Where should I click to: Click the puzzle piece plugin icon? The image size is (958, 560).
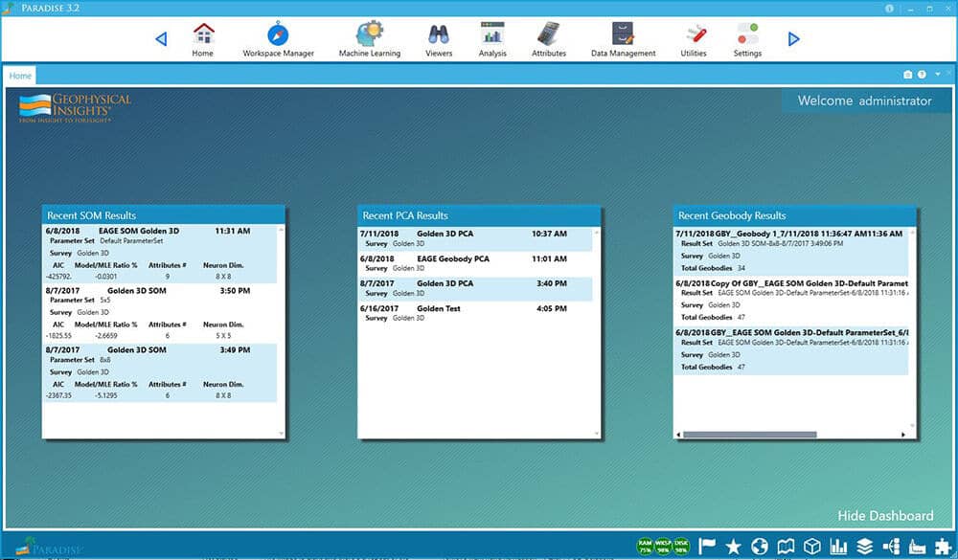click(944, 546)
